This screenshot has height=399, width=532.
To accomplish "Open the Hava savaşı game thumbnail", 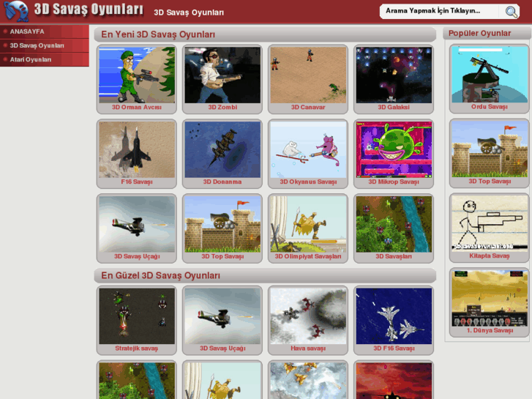I will pyautogui.click(x=308, y=316).
